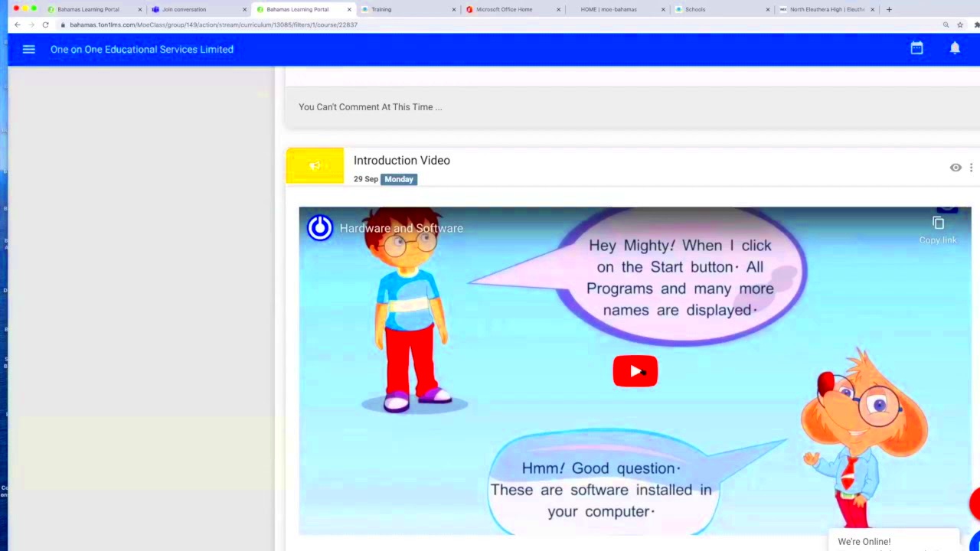Close the HOME | moe-bahamas tab

(x=664, y=10)
